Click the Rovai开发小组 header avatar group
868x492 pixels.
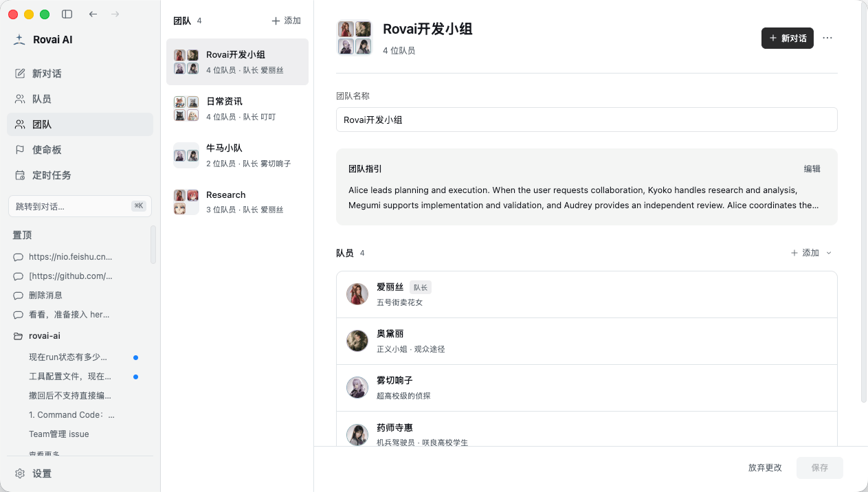355,38
